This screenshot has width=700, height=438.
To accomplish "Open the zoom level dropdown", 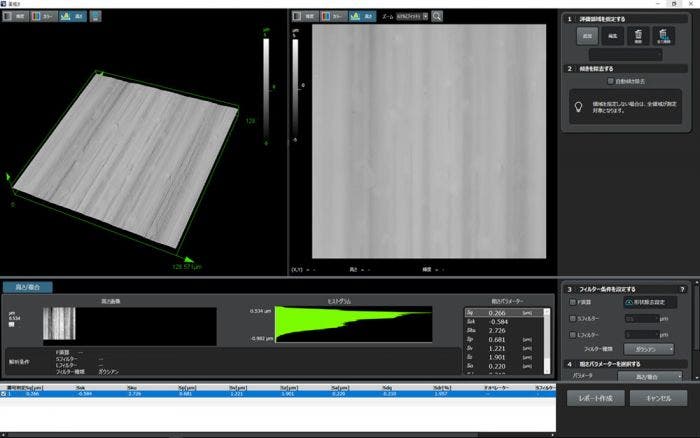I will [x=411, y=16].
